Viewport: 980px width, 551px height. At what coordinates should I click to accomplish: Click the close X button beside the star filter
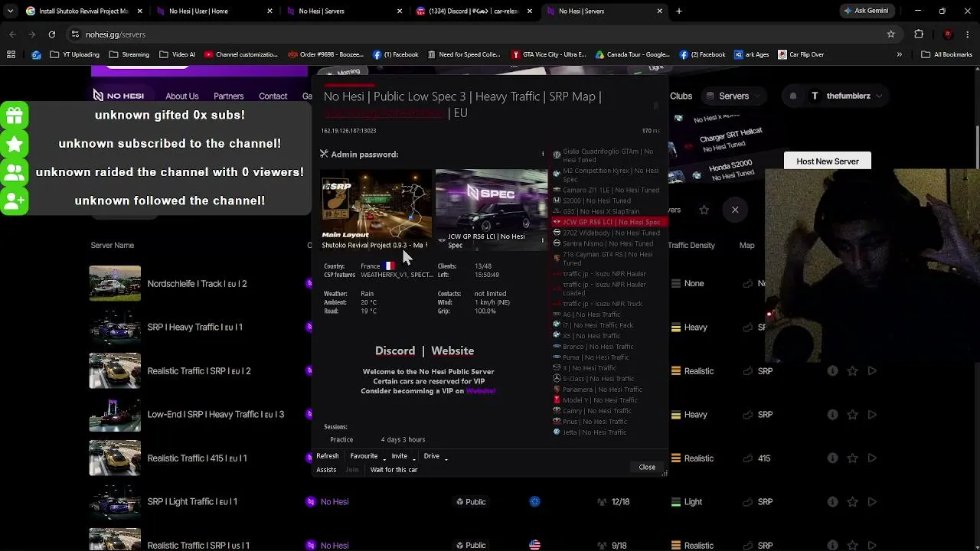(735, 210)
